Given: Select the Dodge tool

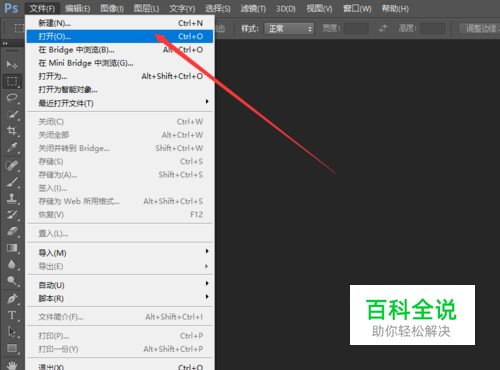Looking at the screenshot, I should [12, 281].
